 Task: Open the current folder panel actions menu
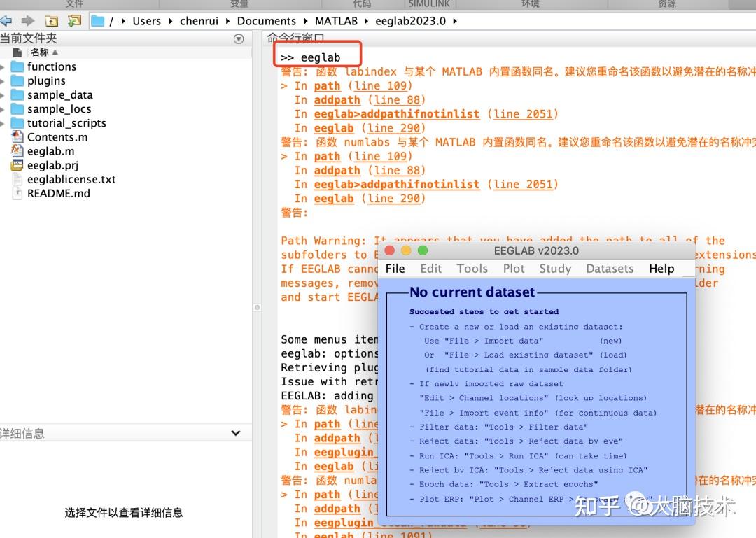[239, 39]
